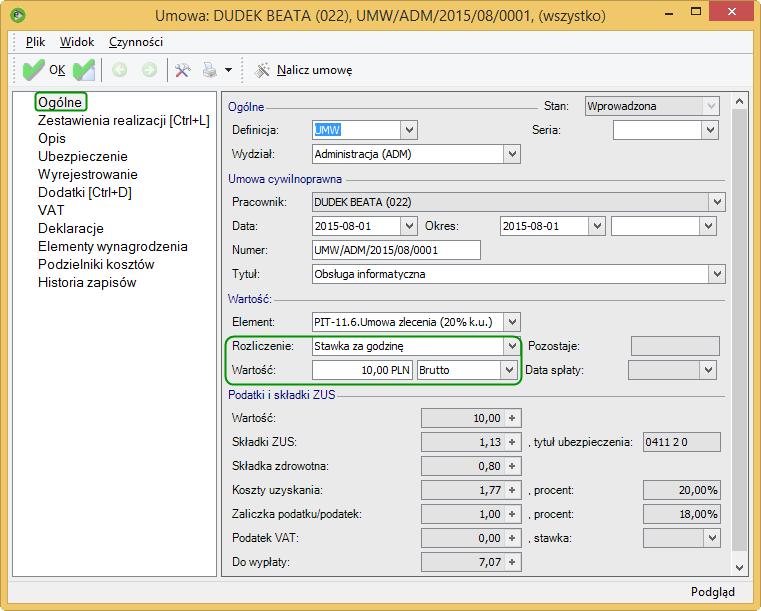This screenshot has height=611, width=761.
Task: Expand the Rozliczenie dropdown
Action: pos(512,346)
